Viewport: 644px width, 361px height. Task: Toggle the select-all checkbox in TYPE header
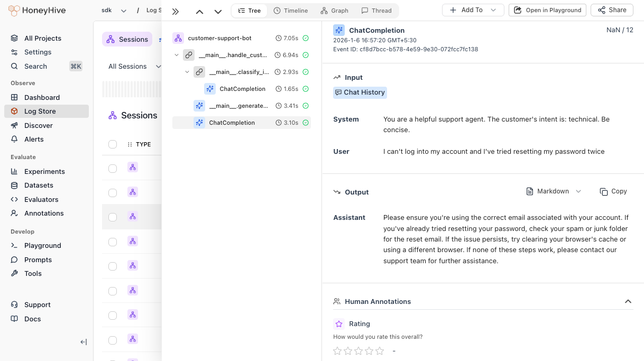113,144
